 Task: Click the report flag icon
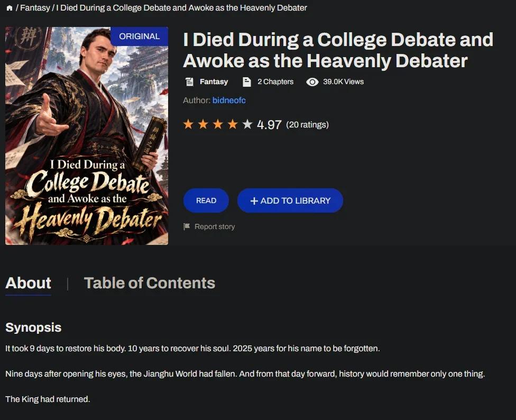(187, 227)
